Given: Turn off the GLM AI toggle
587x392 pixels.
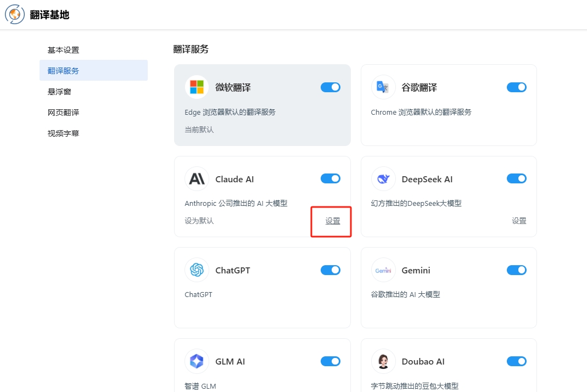Looking at the screenshot, I should coord(330,361).
